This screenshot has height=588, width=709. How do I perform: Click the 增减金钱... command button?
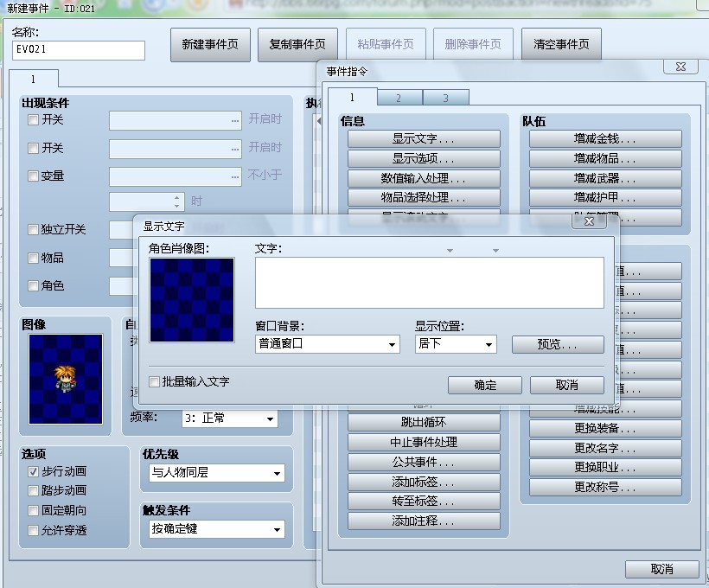pyautogui.click(x=605, y=139)
